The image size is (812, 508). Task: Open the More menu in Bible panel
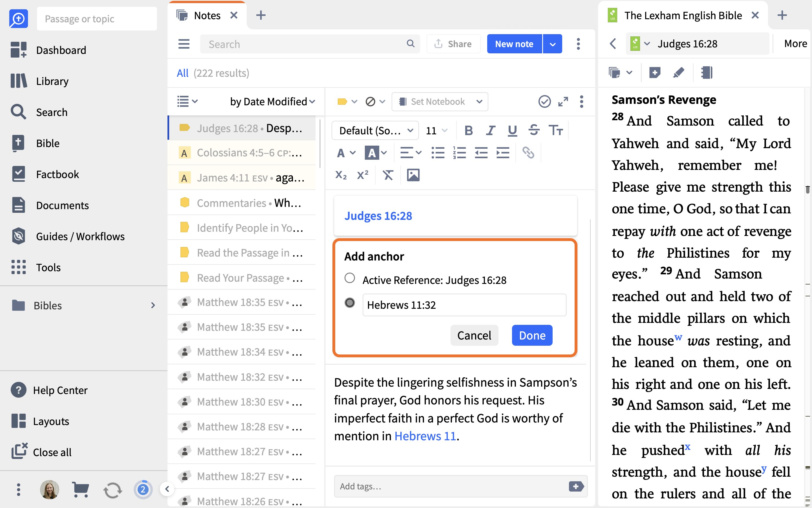coord(795,44)
